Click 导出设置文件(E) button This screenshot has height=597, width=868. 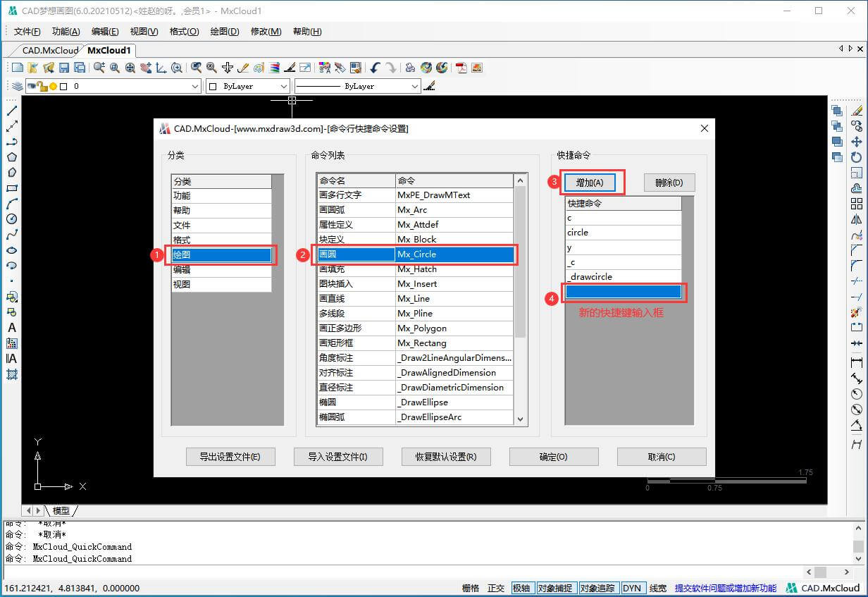230,457
